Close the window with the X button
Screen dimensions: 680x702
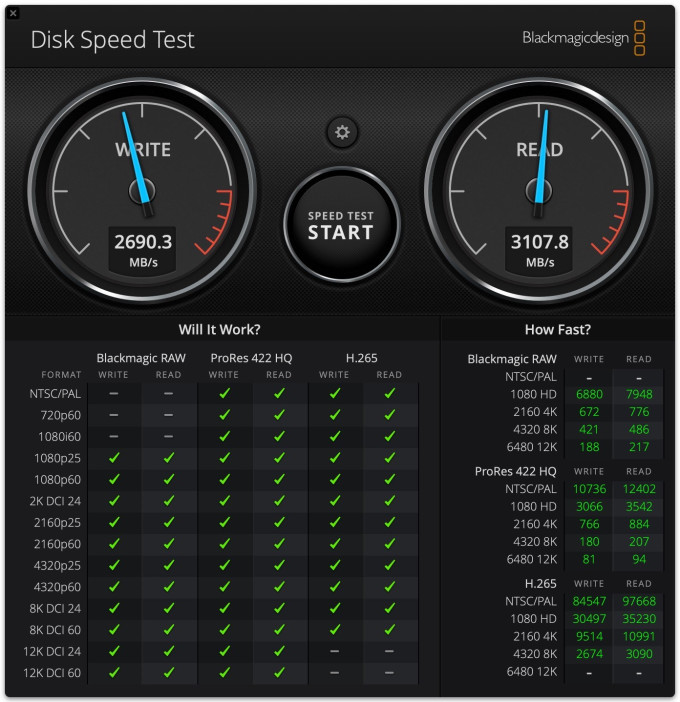click(x=13, y=13)
